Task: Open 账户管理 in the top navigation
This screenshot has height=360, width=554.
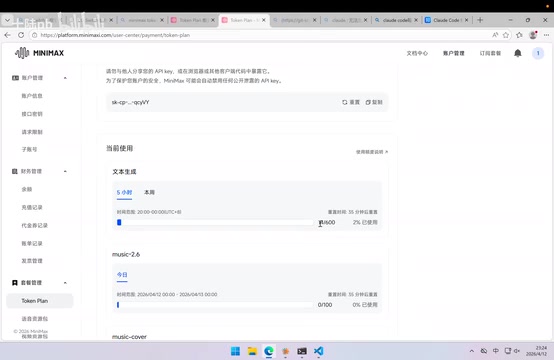Action: (454, 53)
